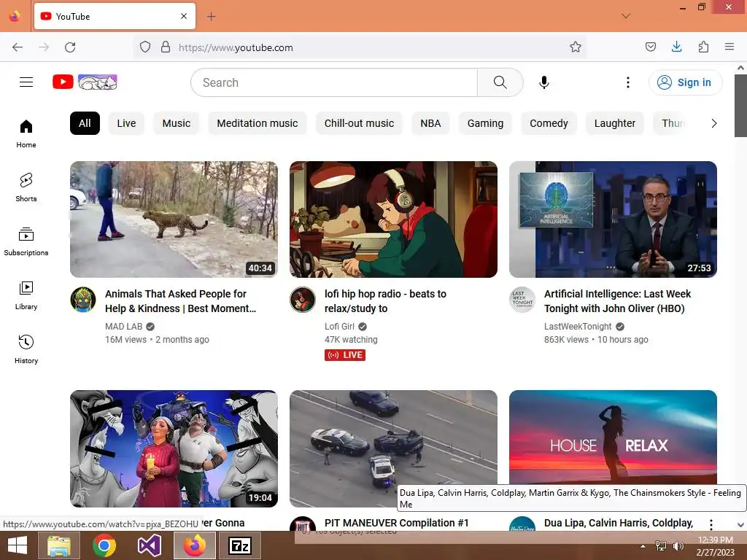The height and width of the screenshot is (560, 747).
Task: Click the Sign in button
Action: click(x=685, y=82)
